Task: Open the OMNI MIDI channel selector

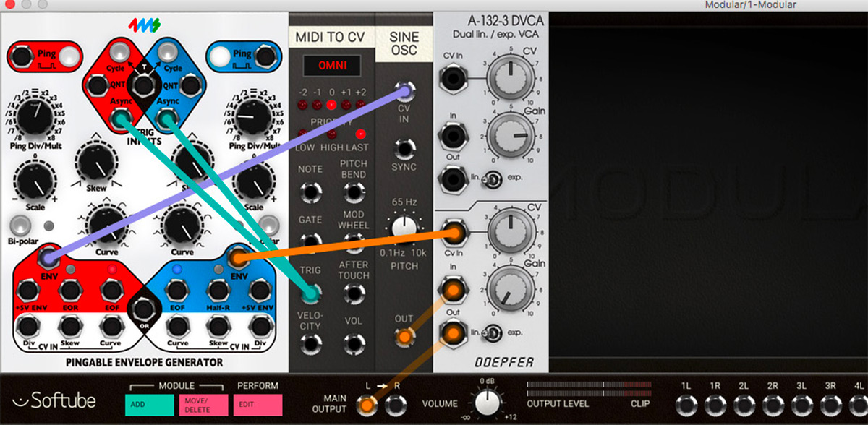Action: [x=333, y=66]
